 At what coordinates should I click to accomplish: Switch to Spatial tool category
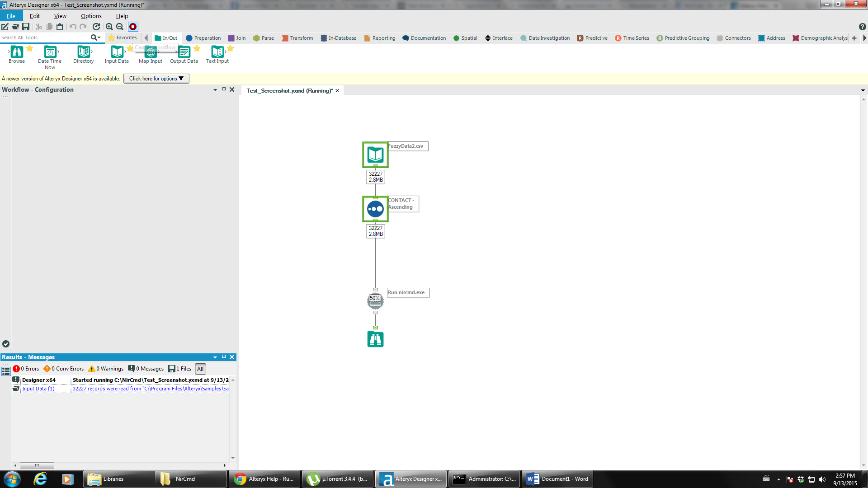coord(465,38)
